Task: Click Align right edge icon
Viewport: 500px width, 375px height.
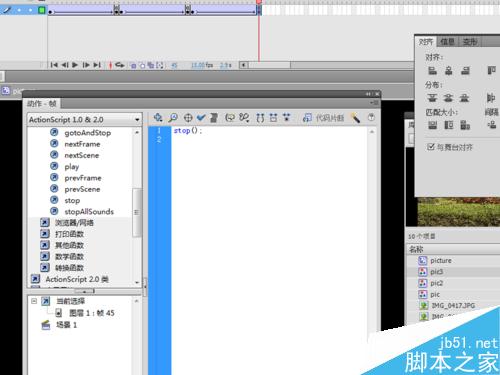Action: (x=465, y=71)
